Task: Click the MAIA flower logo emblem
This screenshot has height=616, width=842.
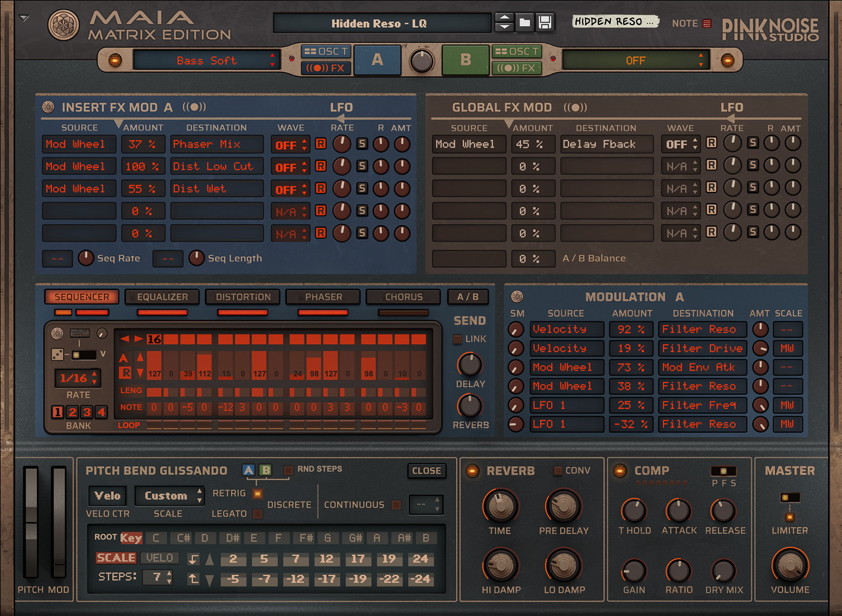Action: pos(63,25)
